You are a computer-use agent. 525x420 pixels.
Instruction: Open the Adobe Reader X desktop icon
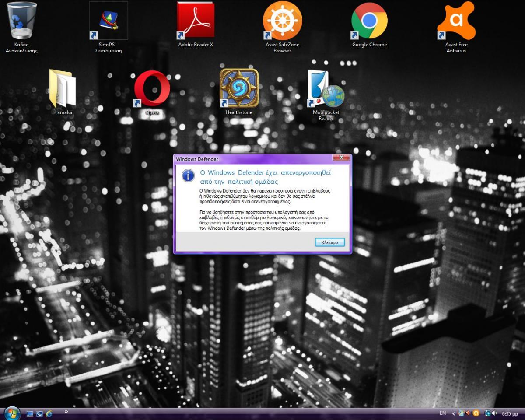195,21
